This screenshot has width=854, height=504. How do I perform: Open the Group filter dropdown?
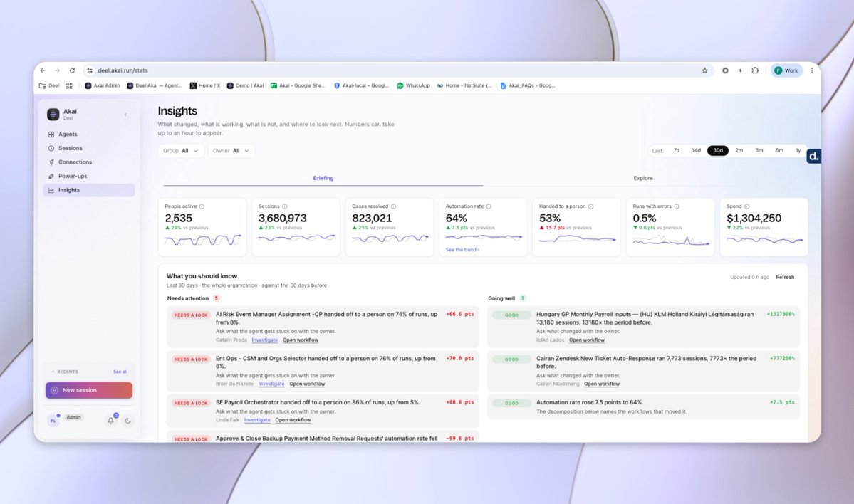181,151
